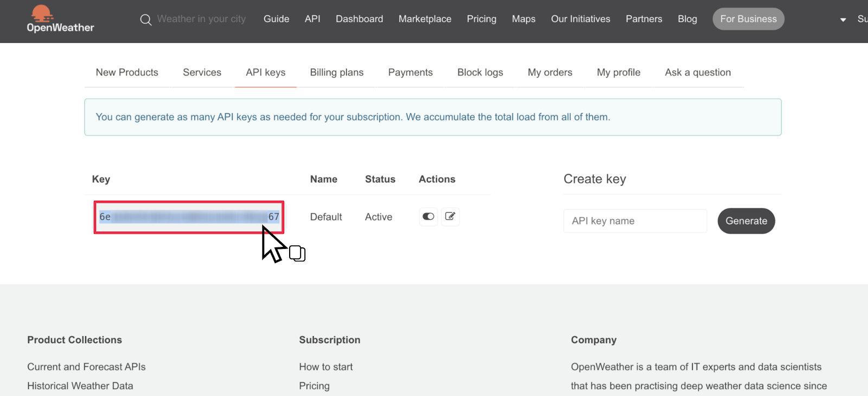This screenshot has height=396, width=868.
Task: Open the Billing plans tab
Action: [337, 73]
